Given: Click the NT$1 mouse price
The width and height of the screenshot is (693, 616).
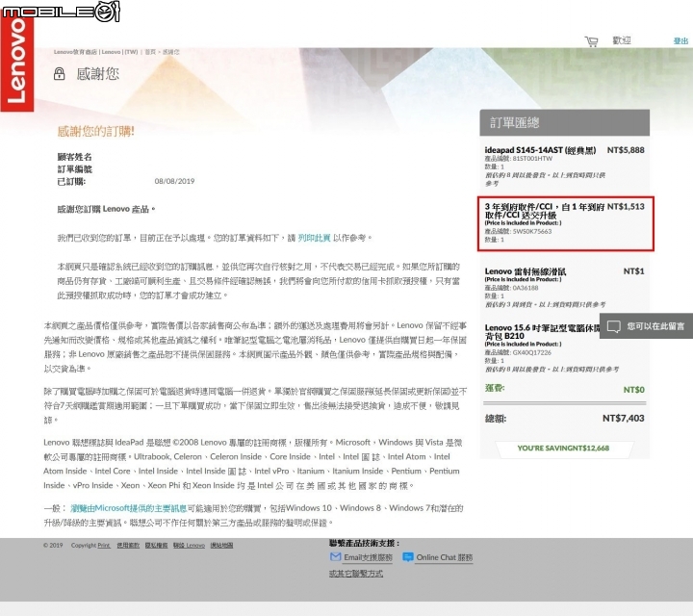Looking at the screenshot, I should (633, 270).
